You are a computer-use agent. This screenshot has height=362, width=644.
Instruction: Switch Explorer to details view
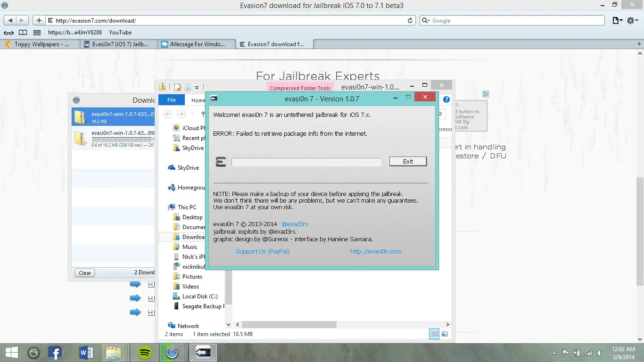[x=434, y=334]
